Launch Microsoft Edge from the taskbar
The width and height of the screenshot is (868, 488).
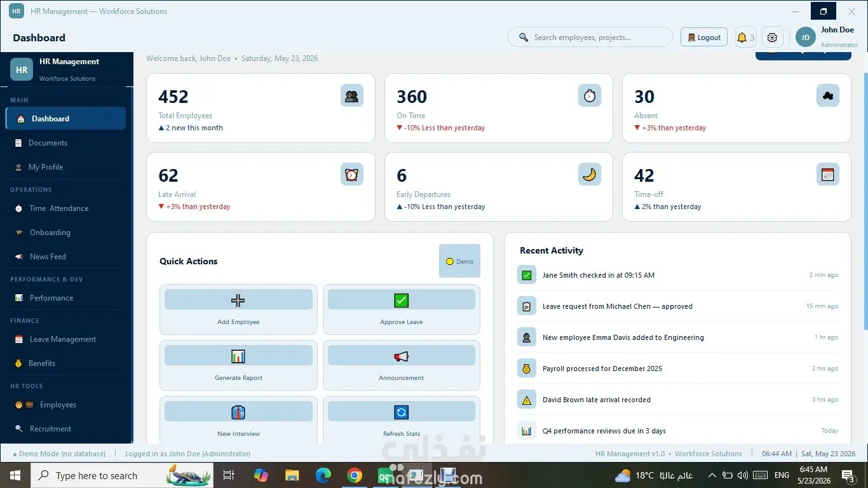pyautogui.click(x=323, y=475)
